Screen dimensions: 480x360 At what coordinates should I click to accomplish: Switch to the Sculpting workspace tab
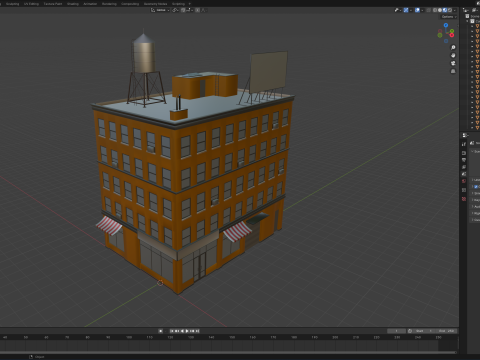coord(12,4)
